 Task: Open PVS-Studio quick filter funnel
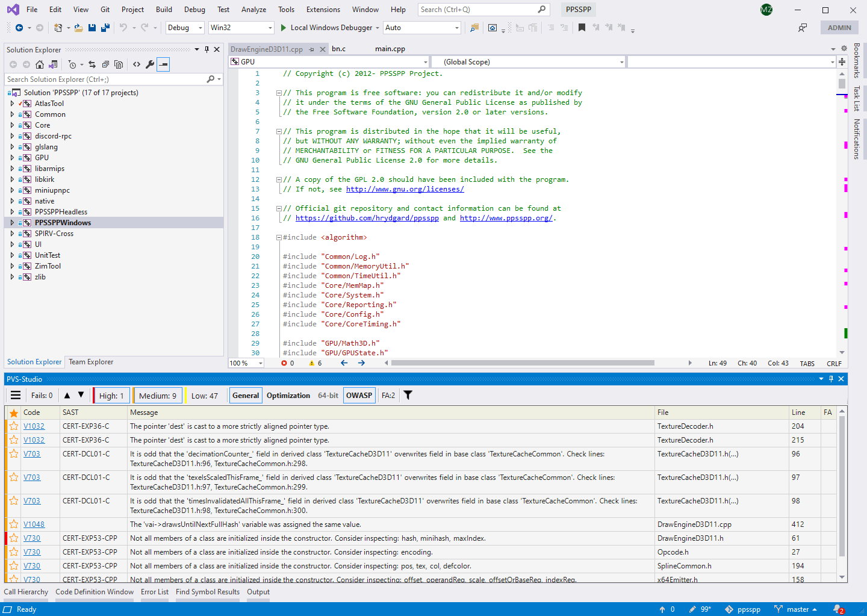point(408,396)
